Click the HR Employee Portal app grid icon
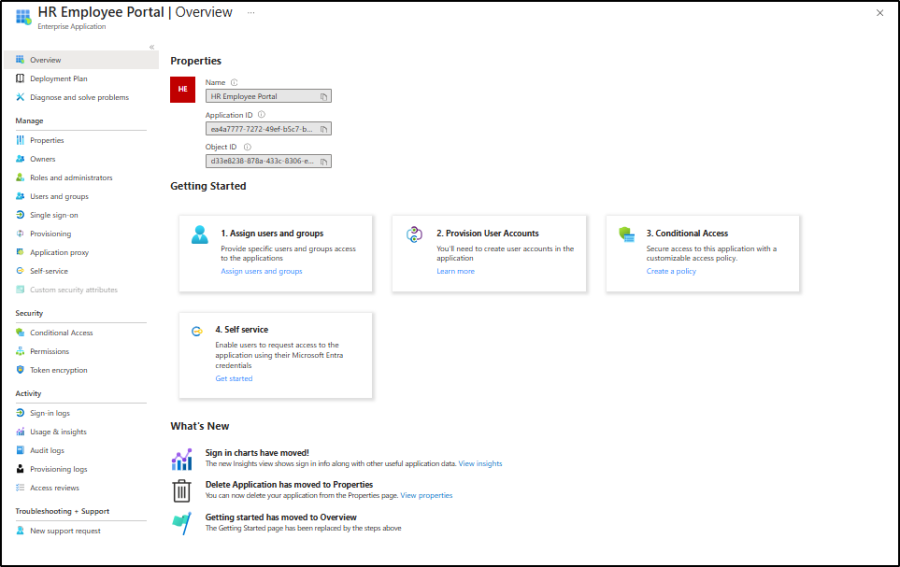Screen dimensions: 900x567 (x=24, y=17)
